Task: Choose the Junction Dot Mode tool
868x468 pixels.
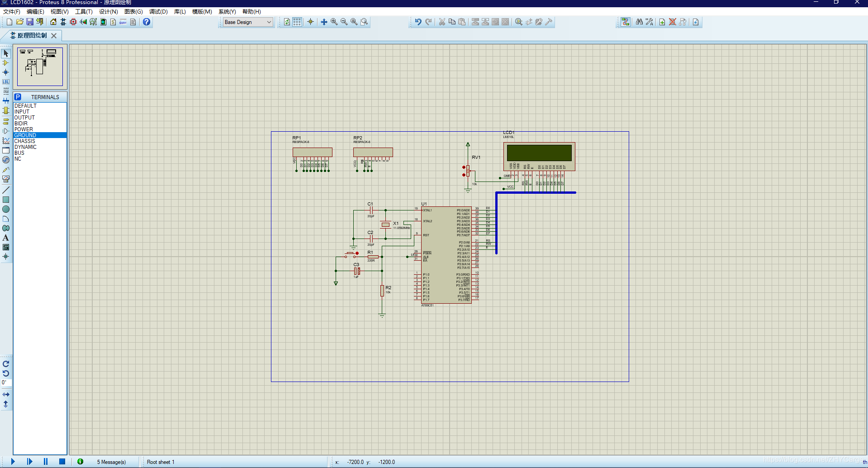Action: coord(6,72)
